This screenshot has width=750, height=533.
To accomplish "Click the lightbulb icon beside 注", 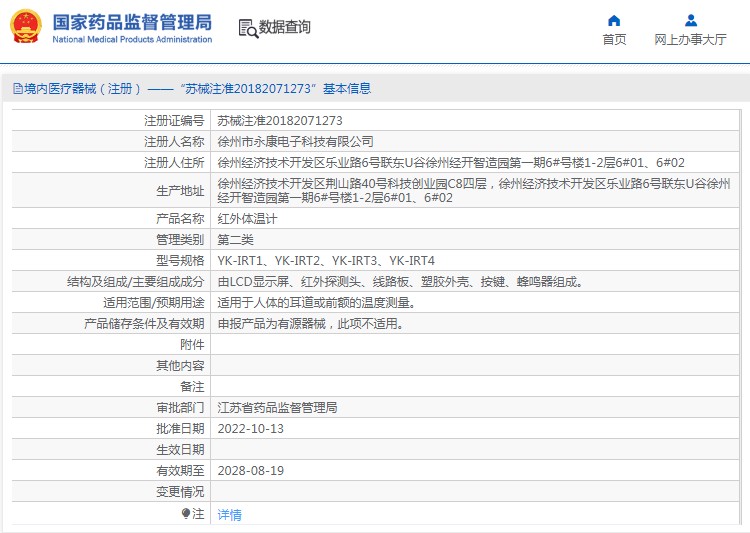I will [186, 514].
